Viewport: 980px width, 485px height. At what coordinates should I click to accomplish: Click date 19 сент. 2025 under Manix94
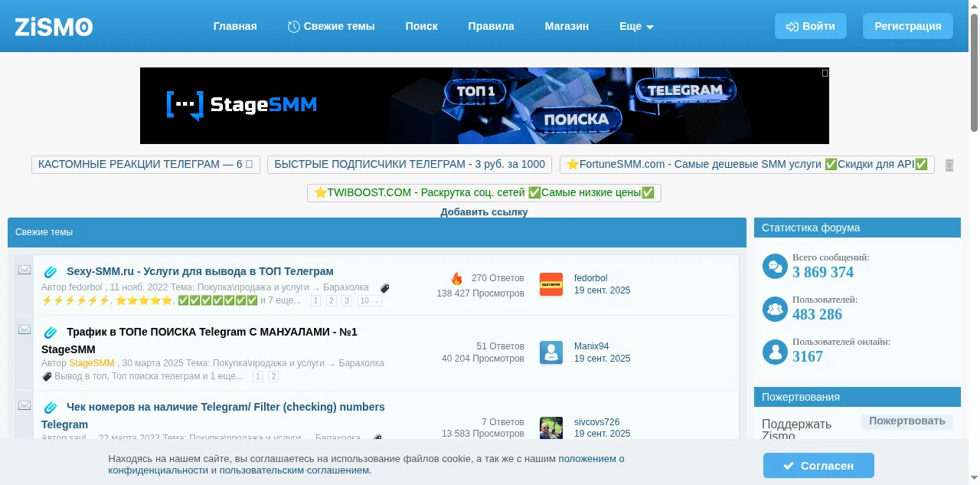(x=603, y=359)
